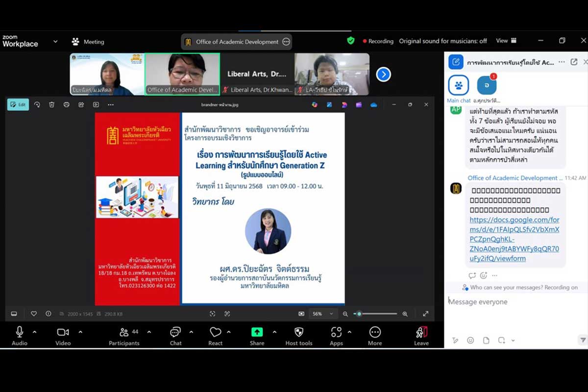Toggle favorite heart in photo viewer
Image resolution: width=588 pixels, height=392 pixels.
point(34,314)
